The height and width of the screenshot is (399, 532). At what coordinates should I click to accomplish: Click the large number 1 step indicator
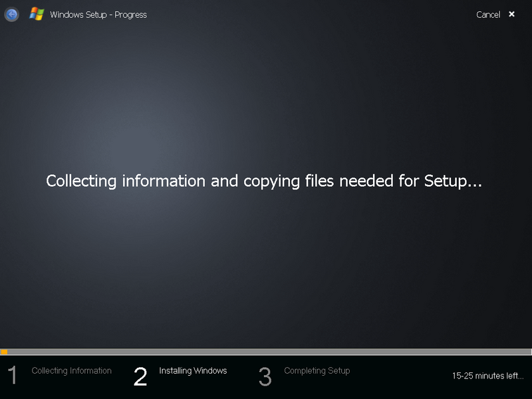[12, 375]
